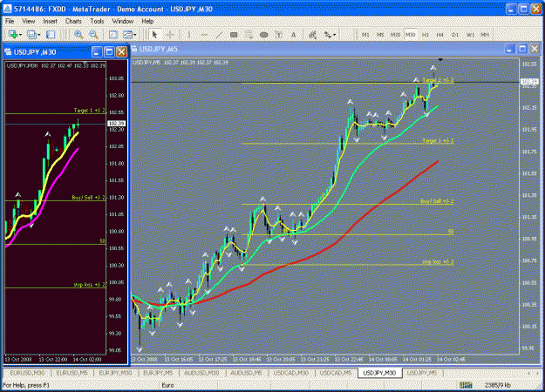Switch to D1 timeframe

[455, 35]
